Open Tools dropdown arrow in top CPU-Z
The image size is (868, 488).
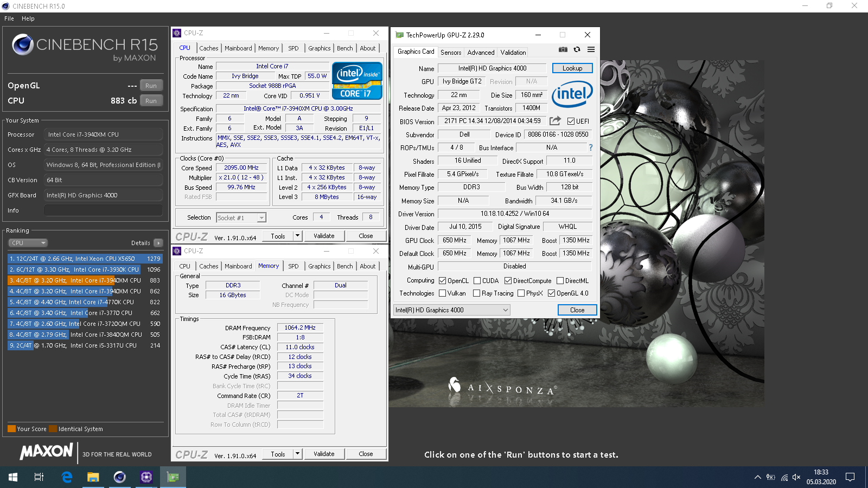(x=297, y=236)
